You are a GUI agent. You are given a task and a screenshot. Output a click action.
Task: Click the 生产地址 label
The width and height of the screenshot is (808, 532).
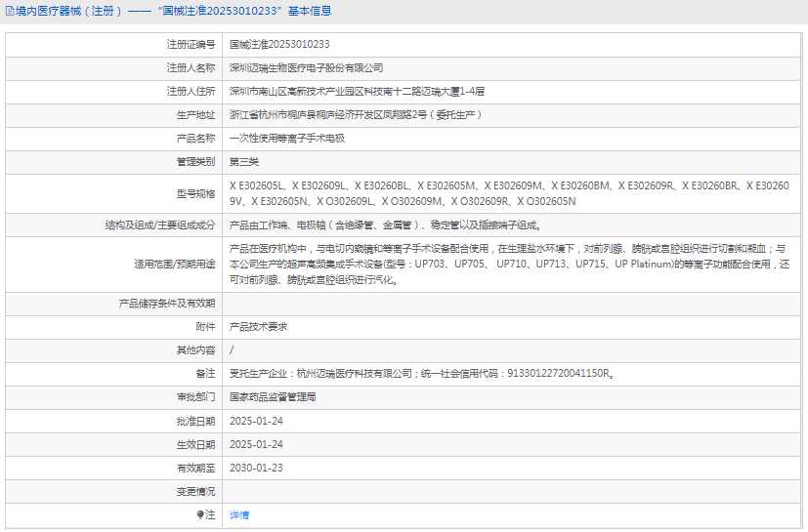point(195,115)
